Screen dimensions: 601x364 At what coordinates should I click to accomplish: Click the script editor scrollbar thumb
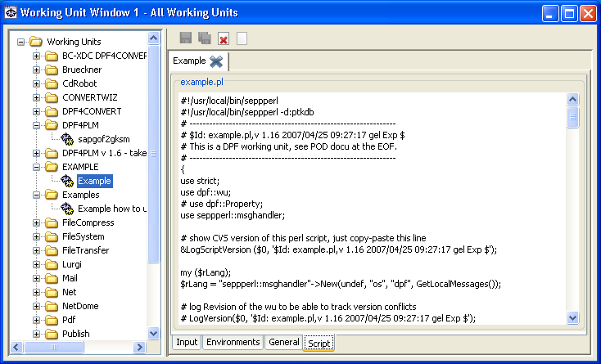coord(572,118)
